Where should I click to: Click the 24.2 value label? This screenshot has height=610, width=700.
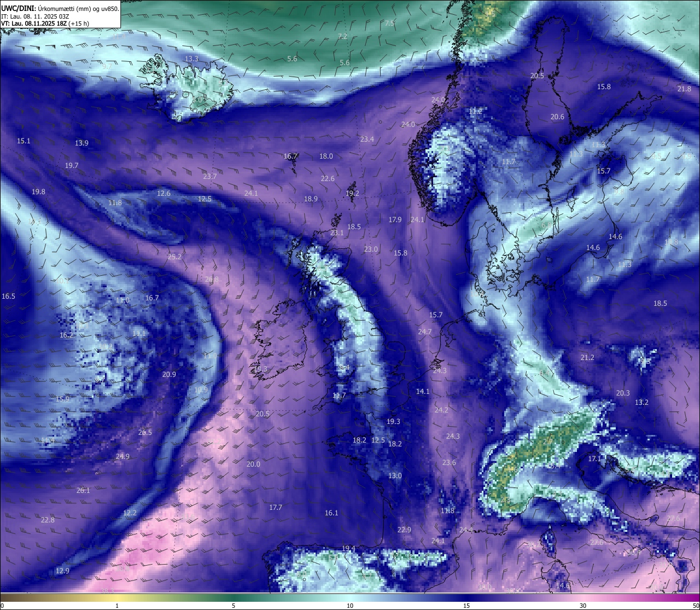441,410
